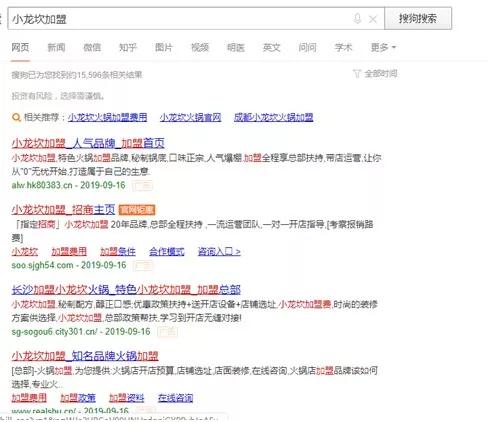490x422 pixels.
Task: Open the 小龙坎 sublink under 招商主页
Action: [25, 251]
